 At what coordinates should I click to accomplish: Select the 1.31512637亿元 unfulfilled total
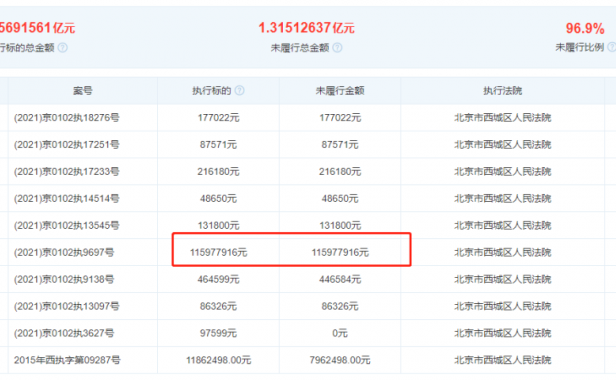click(306, 28)
